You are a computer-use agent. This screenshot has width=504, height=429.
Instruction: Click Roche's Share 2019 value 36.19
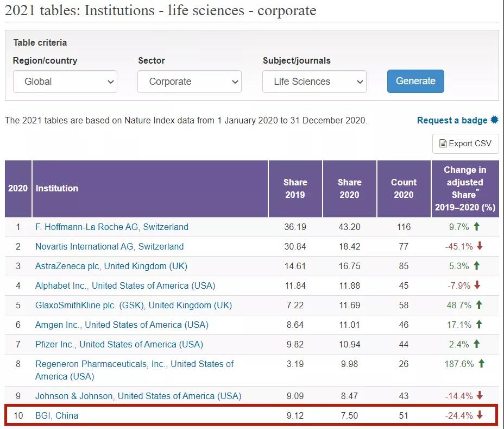pos(295,227)
